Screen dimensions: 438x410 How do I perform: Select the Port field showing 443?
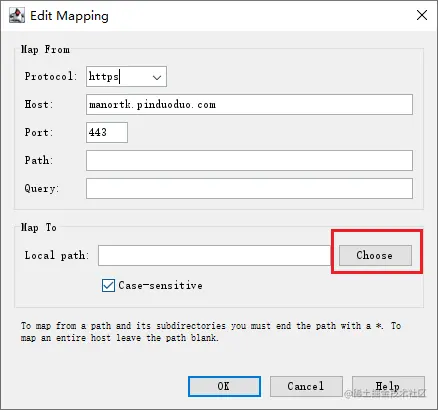(107, 132)
